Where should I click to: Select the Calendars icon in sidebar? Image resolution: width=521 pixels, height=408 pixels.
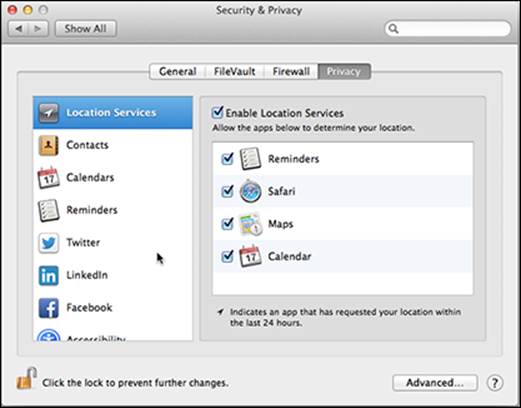point(49,178)
